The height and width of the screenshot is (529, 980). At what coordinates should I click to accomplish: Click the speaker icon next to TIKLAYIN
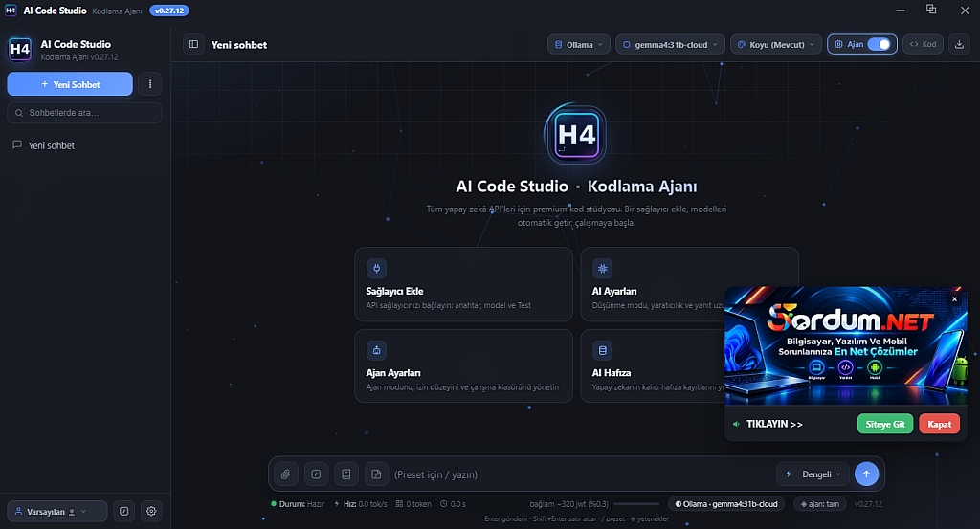pyautogui.click(x=736, y=424)
